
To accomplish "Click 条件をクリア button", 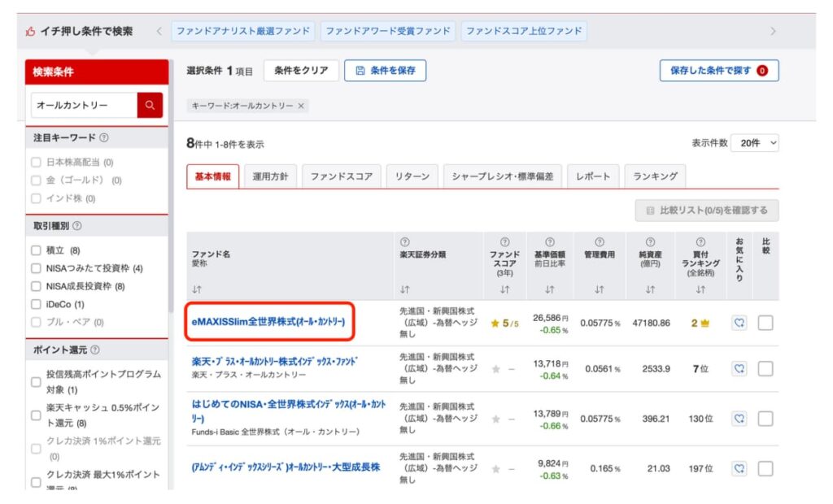I will (301, 70).
